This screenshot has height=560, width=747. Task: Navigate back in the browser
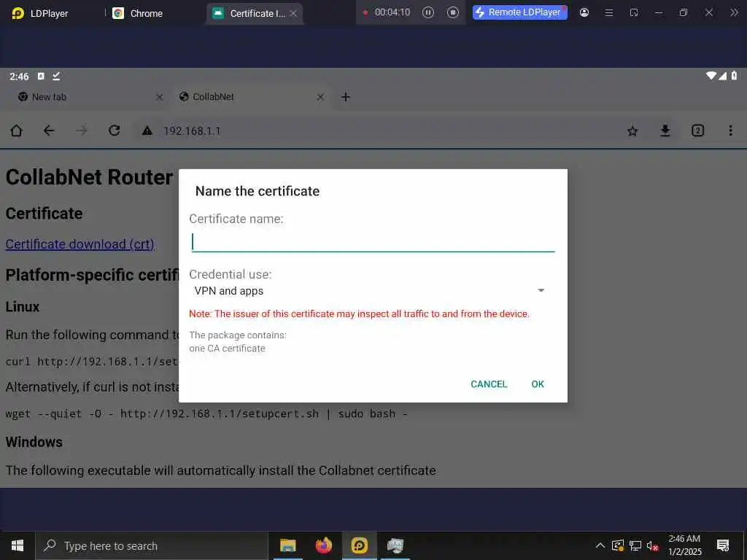[x=49, y=131]
